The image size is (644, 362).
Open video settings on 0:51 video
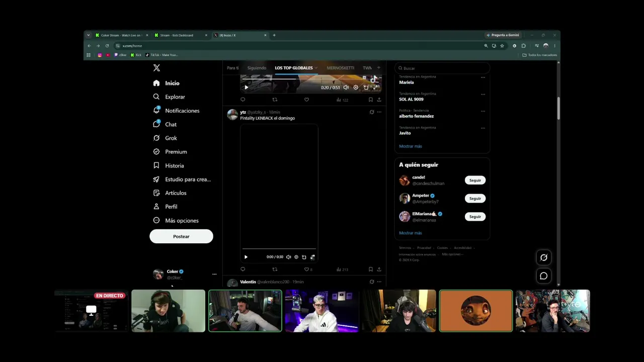pyautogui.click(x=356, y=87)
